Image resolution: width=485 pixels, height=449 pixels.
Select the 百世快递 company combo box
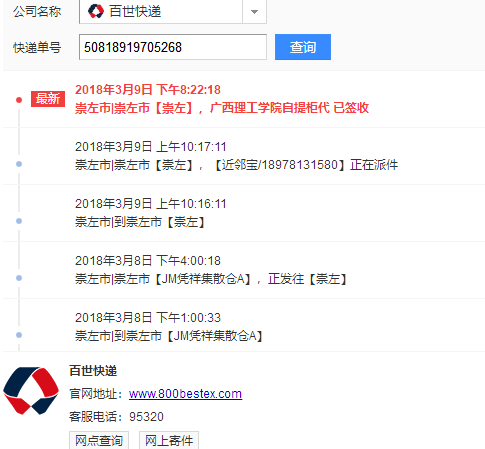[173, 12]
